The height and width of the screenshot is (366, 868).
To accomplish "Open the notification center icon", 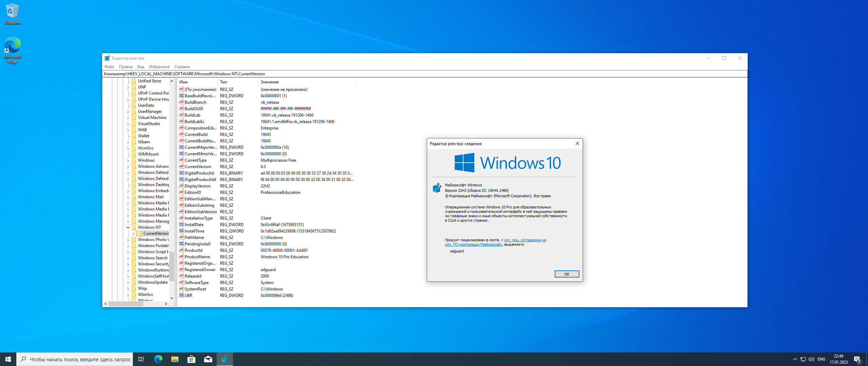I will coord(857,360).
